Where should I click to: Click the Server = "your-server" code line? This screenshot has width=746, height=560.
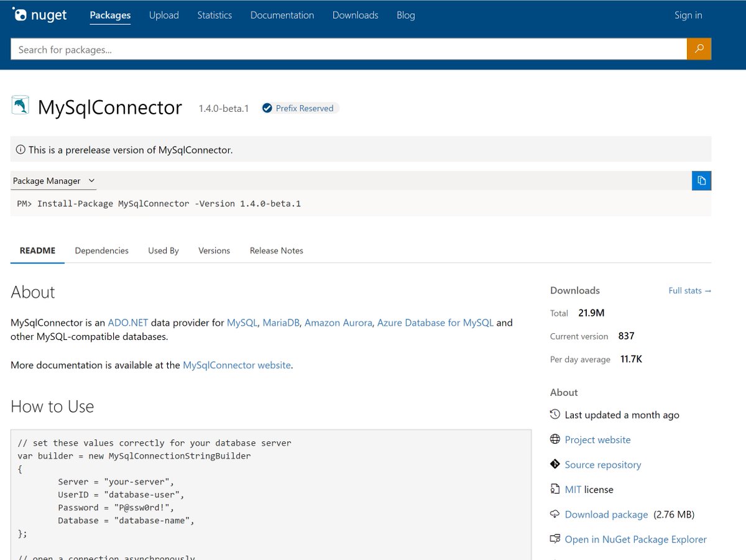tap(116, 482)
